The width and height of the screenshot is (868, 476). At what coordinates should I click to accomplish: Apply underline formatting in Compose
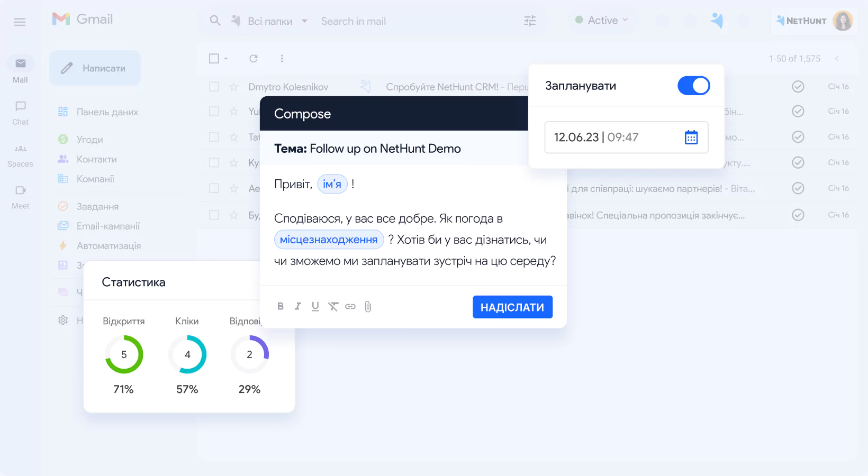pyautogui.click(x=315, y=306)
